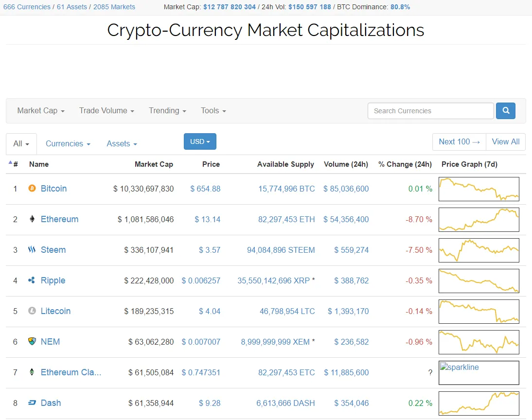Viewport: 532px width, 420px height.
Task: Open the All filter tab dropdown
Action: (21, 143)
